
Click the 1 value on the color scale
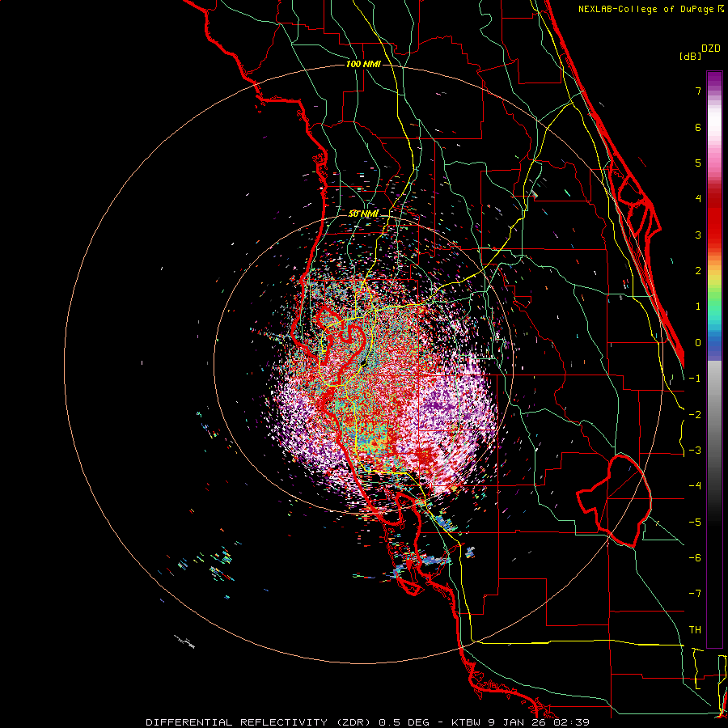pos(698,307)
